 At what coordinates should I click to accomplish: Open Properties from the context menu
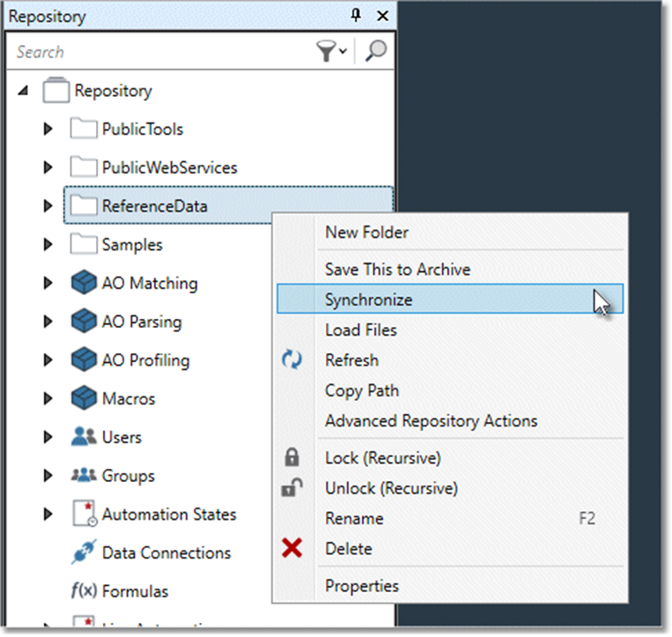(x=361, y=586)
